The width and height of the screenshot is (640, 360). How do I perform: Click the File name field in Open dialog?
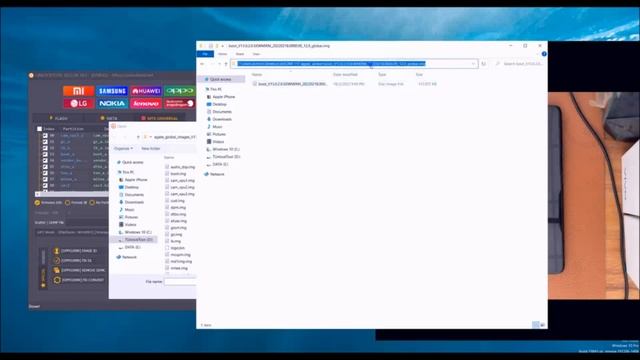tap(180, 282)
